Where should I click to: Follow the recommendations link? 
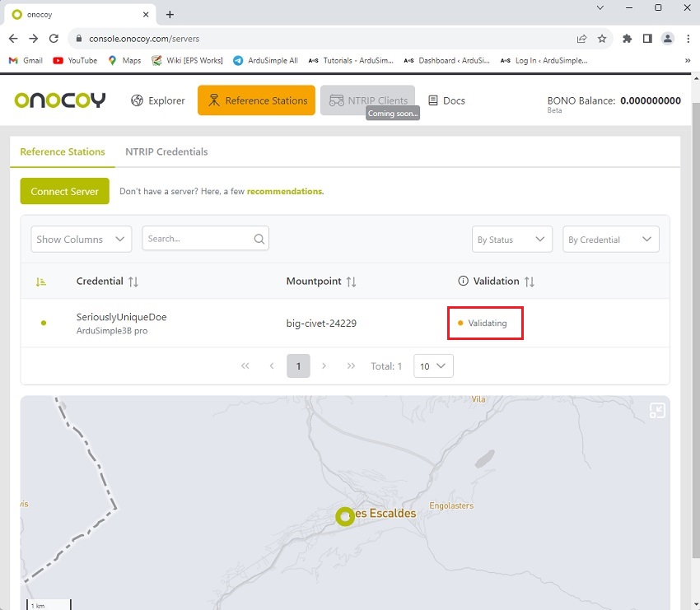(285, 191)
